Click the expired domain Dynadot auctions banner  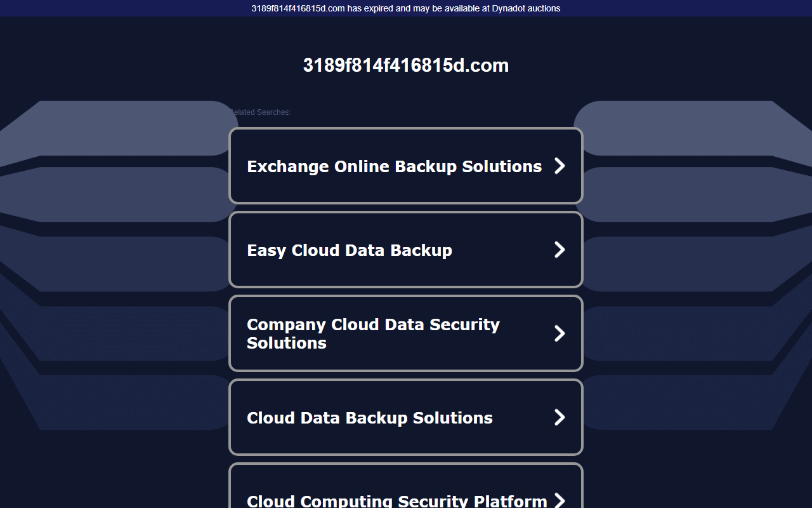[x=406, y=8]
